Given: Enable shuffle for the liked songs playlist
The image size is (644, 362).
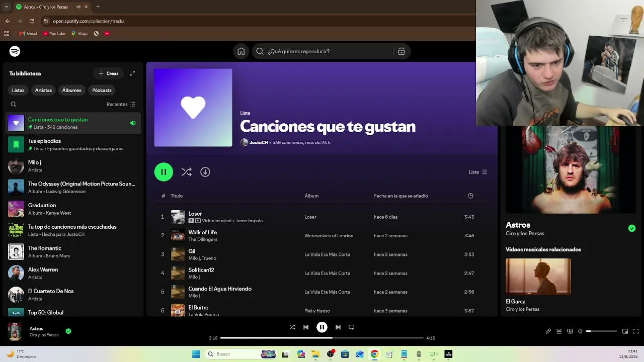Looking at the screenshot, I should tap(187, 172).
